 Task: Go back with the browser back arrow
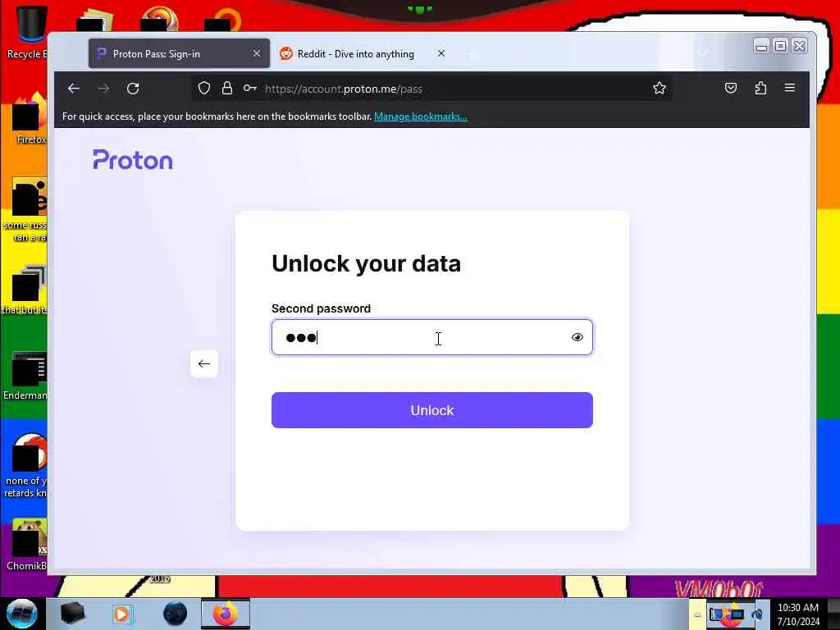(x=74, y=89)
